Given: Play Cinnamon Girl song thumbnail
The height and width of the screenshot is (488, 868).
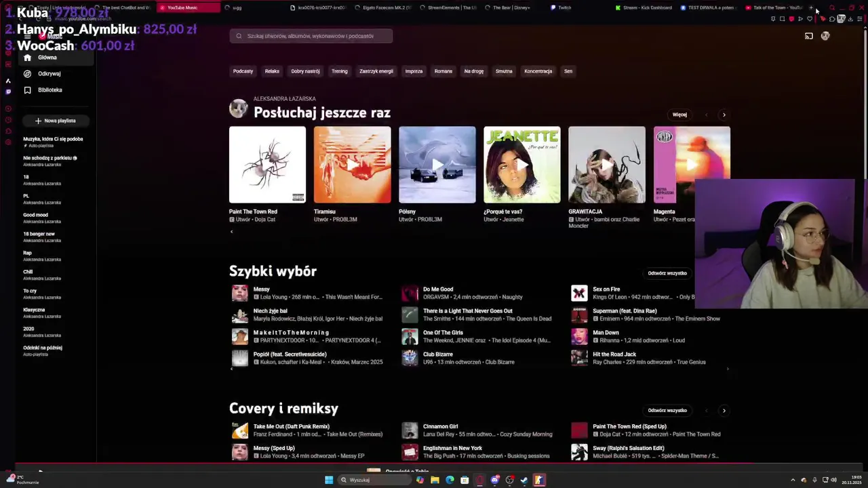Looking at the screenshot, I should click(x=410, y=430).
